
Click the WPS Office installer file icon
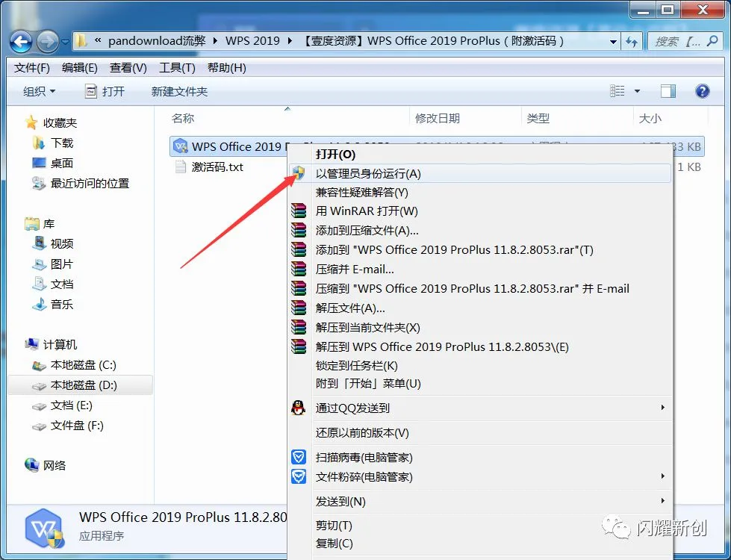click(181, 146)
